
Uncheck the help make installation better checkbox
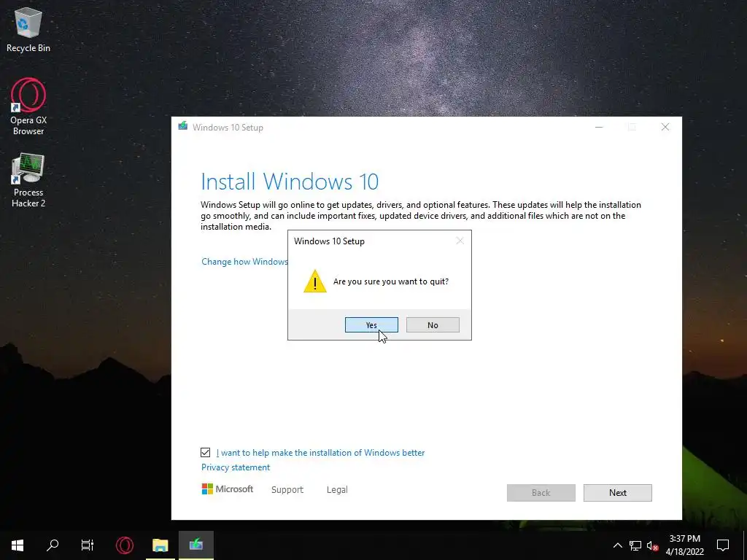point(205,452)
